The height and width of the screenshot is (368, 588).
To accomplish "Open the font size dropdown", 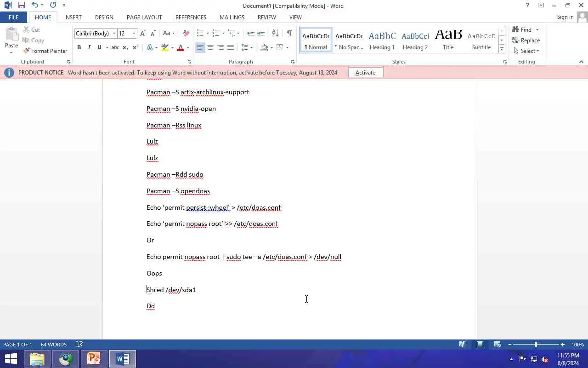I will (x=134, y=33).
